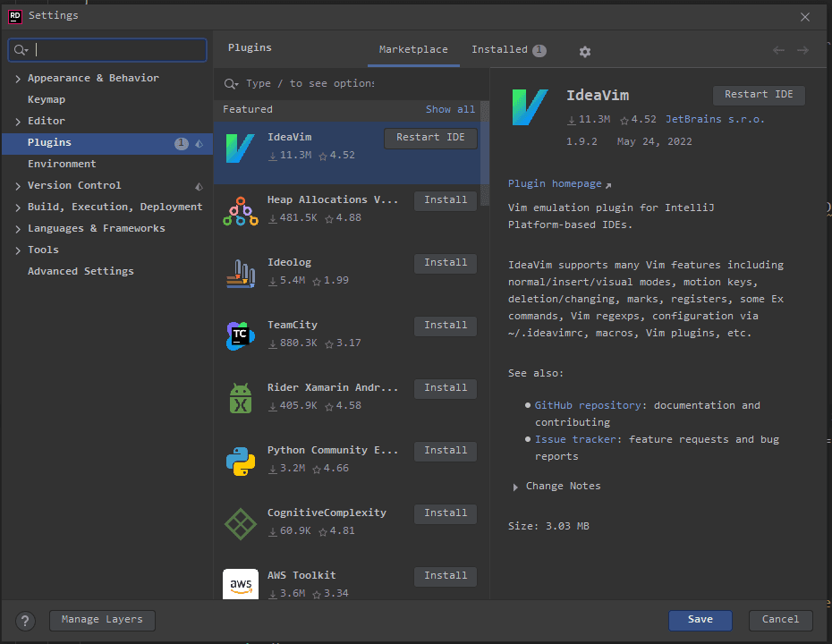Expand Languages & Frameworks settings
The image size is (832, 644).
coord(18,229)
